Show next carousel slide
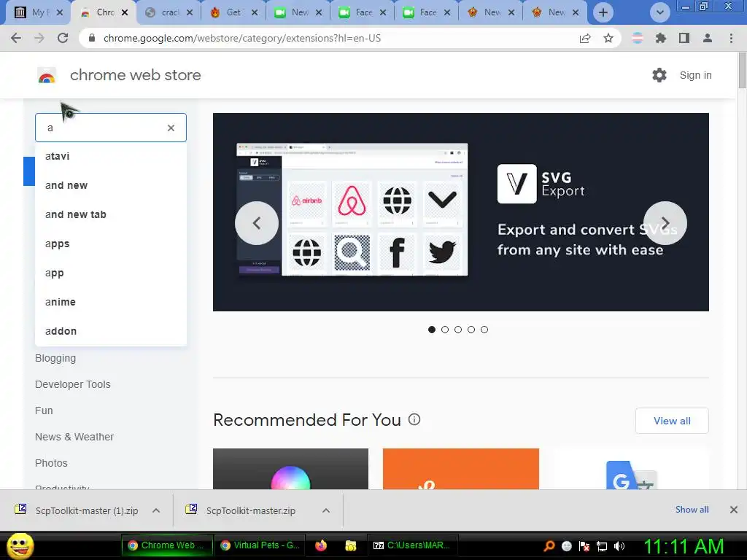Image resolution: width=747 pixels, height=560 pixels. pos(665,223)
